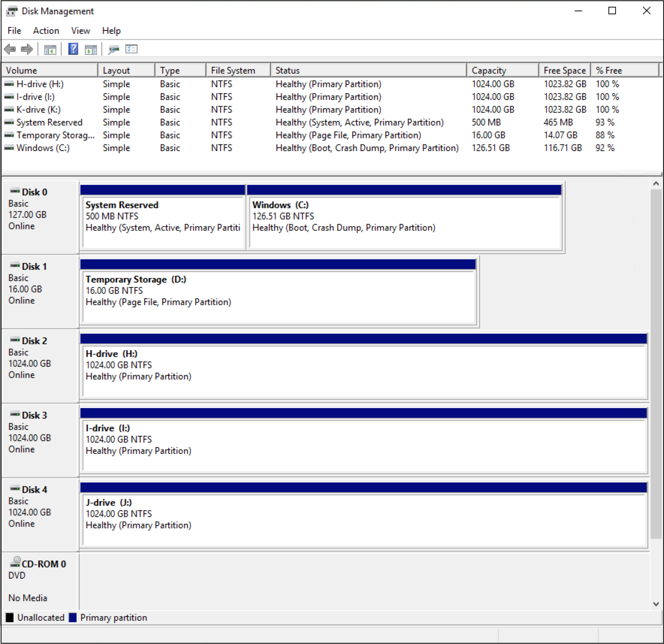Click the Disk 3 drive icon
664x644 pixels.
15,414
